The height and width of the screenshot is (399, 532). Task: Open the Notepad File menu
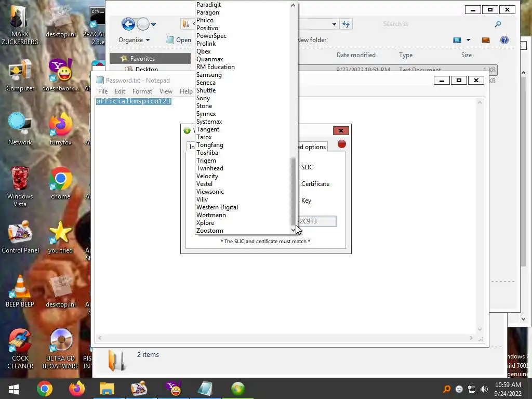tap(103, 91)
